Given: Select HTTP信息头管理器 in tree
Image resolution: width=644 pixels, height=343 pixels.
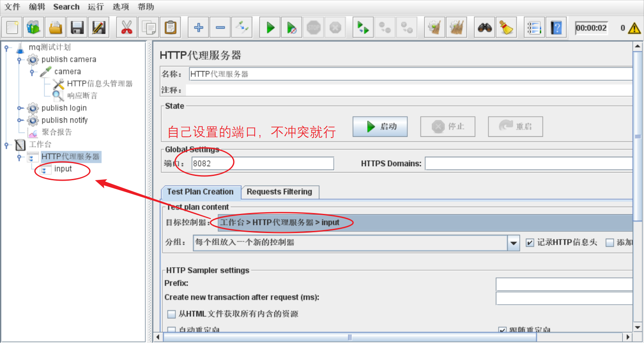Looking at the screenshot, I should (100, 84).
